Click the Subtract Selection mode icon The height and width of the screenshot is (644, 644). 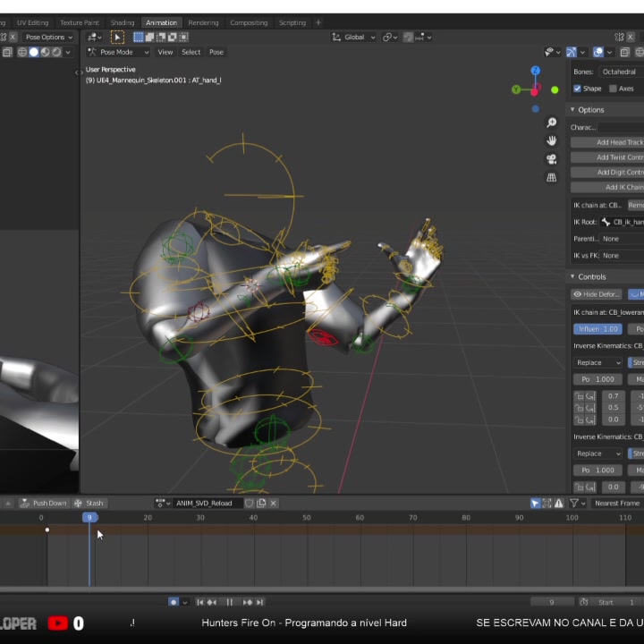[x=161, y=38]
